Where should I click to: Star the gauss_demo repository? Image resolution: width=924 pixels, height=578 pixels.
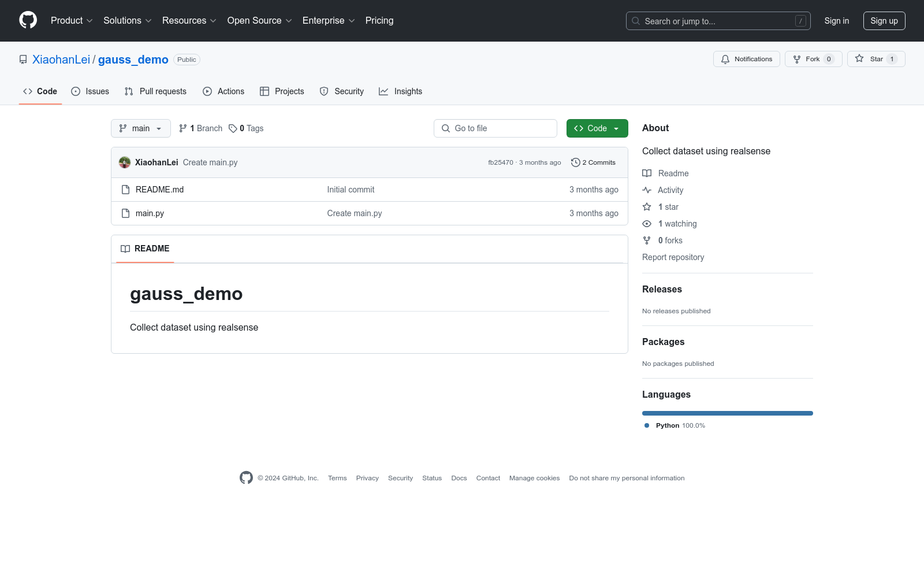(x=876, y=59)
